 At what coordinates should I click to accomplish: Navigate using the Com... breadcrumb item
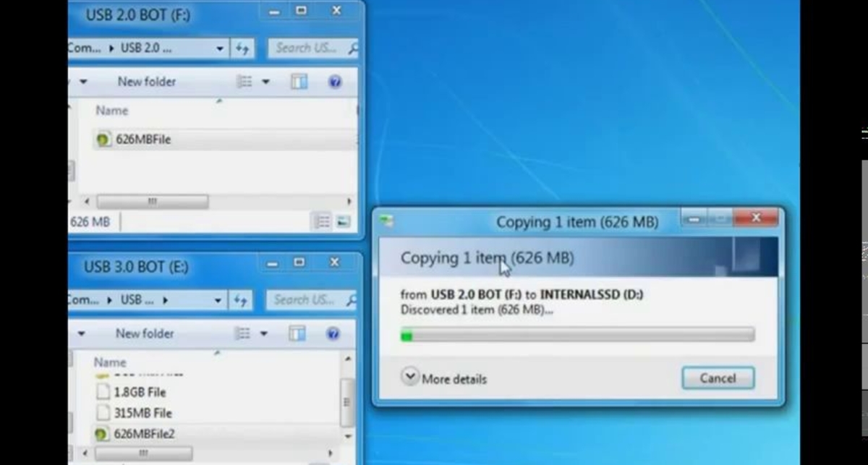(84, 48)
